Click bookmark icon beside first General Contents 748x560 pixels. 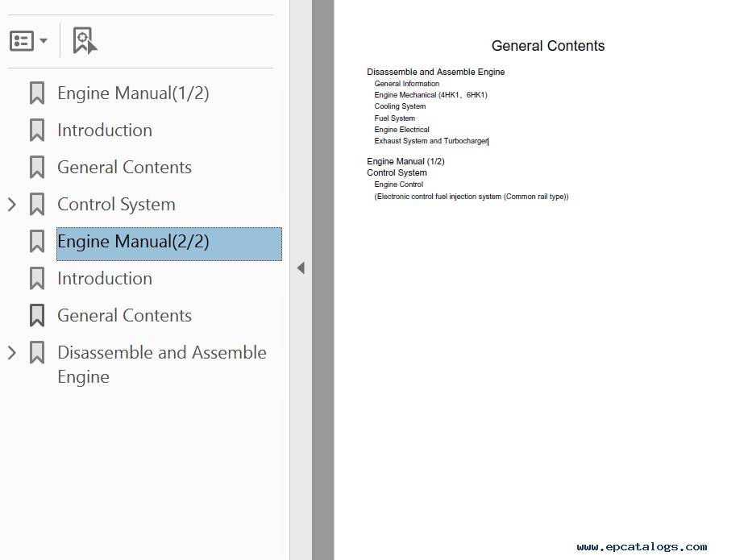pyautogui.click(x=37, y=168)
